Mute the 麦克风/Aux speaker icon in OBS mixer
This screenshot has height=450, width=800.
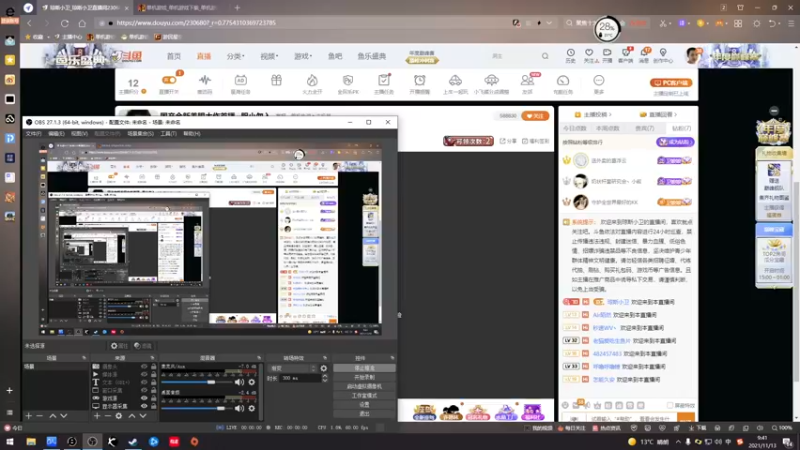(x=239, y=382)
